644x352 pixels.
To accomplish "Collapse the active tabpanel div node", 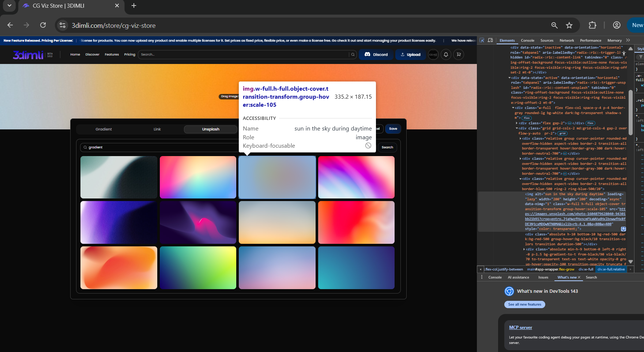I will click(509, 78).
